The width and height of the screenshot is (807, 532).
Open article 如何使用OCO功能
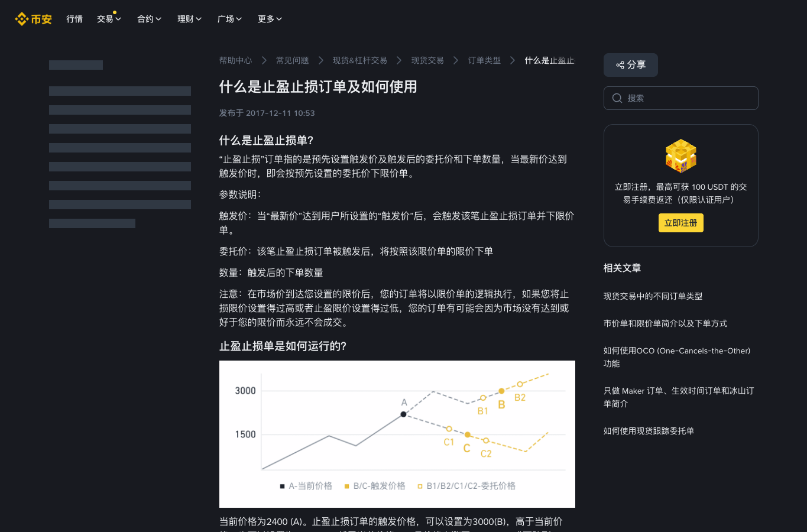click(678, 357)
